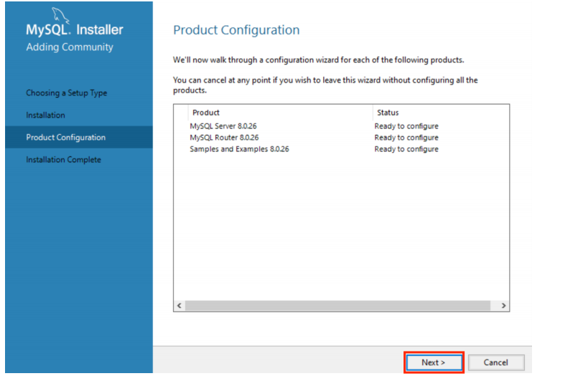Click the horizontal scrollbar thumb in product list
The image size is (588, 376).
point(337,306)
